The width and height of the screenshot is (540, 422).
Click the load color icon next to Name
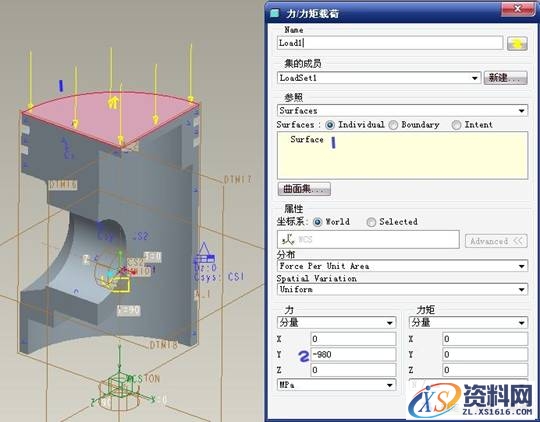pyautogui.click(x=517, y=43)
